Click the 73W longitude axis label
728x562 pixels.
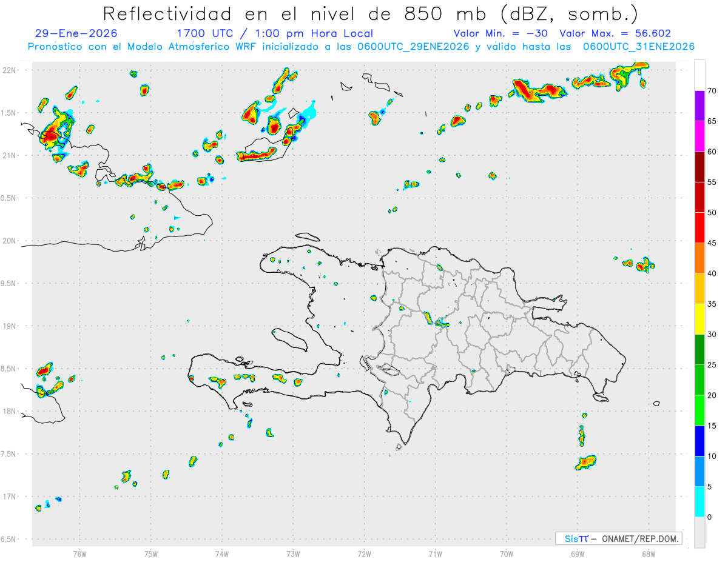(293, 554)
